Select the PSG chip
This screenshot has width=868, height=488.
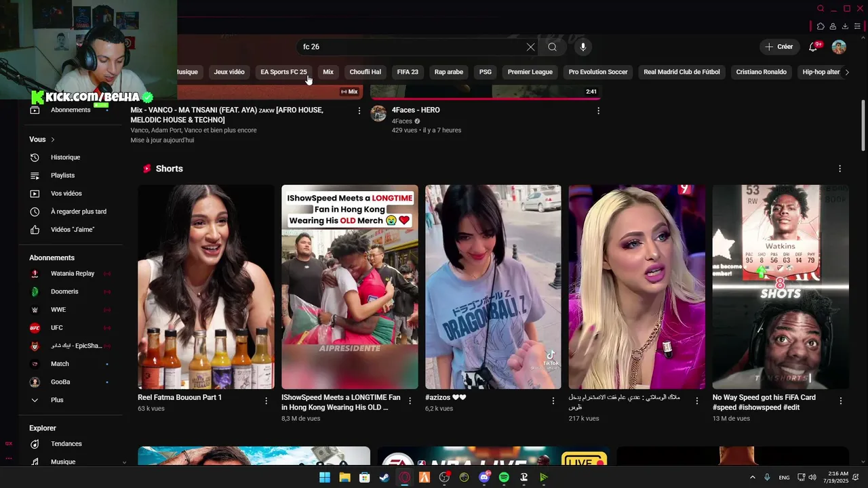486,72
